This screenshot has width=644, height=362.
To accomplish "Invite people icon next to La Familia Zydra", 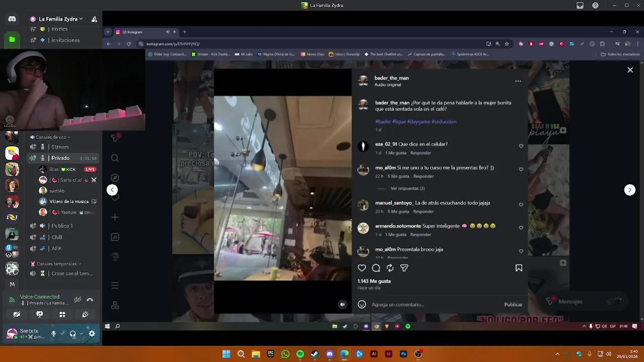I will tap(94, 19).
